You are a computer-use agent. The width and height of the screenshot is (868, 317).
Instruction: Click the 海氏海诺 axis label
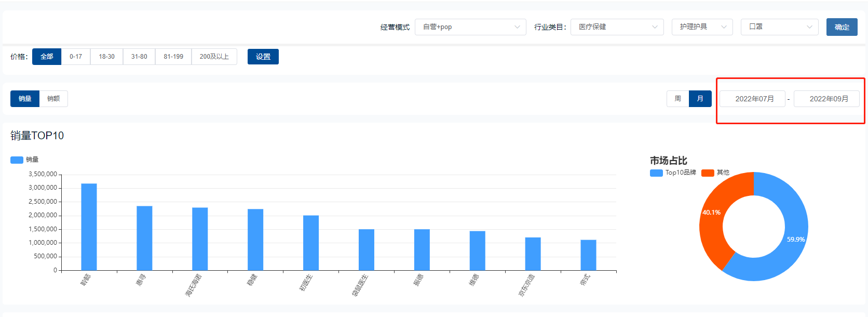[x=193, y=285]
